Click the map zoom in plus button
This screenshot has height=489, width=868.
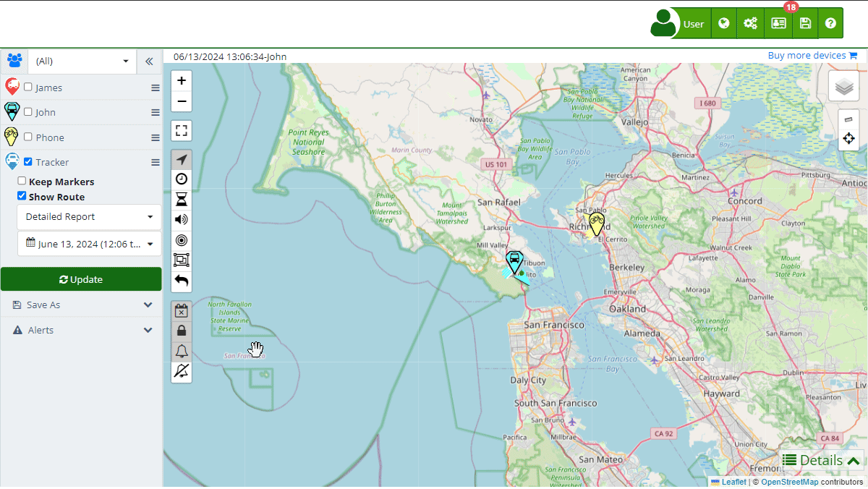(182, 80)
